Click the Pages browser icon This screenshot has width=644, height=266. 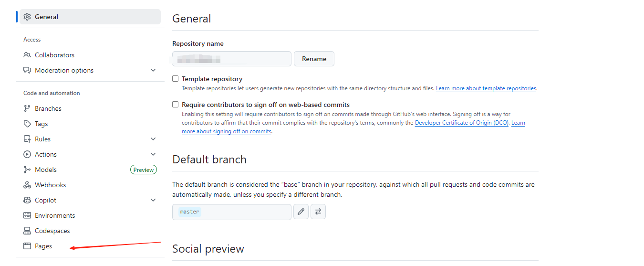click(x=27, y=246)
